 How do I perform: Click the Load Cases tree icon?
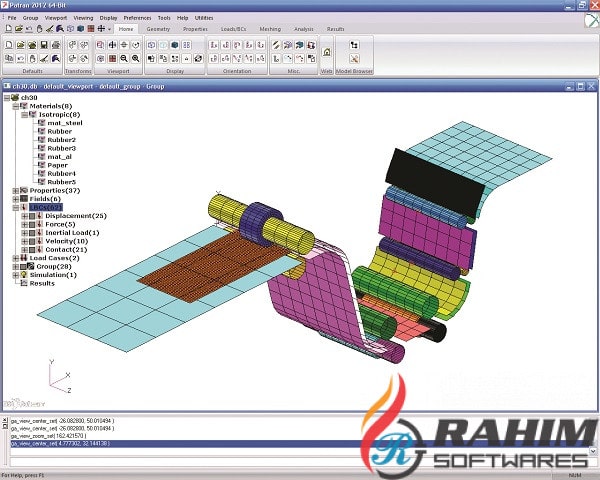pyautogui.click(x=24, y=258)
